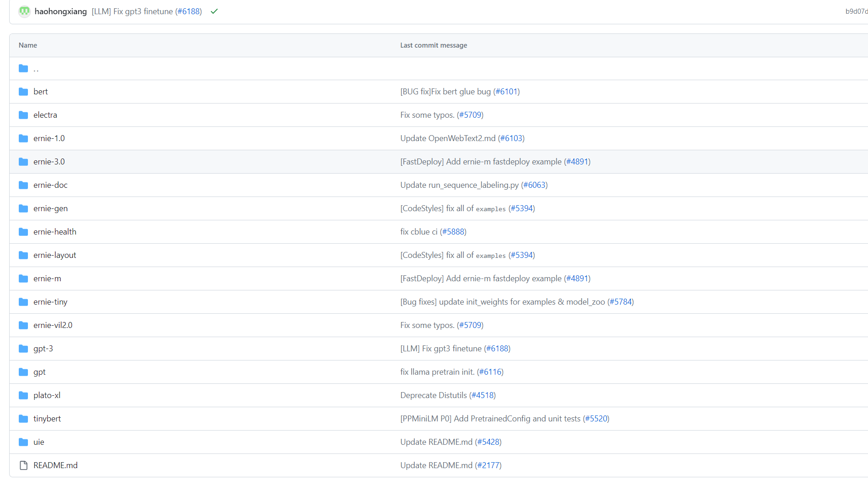Open the electra folder
Viewport: 868px width, 486px height.
pos(45,115)
